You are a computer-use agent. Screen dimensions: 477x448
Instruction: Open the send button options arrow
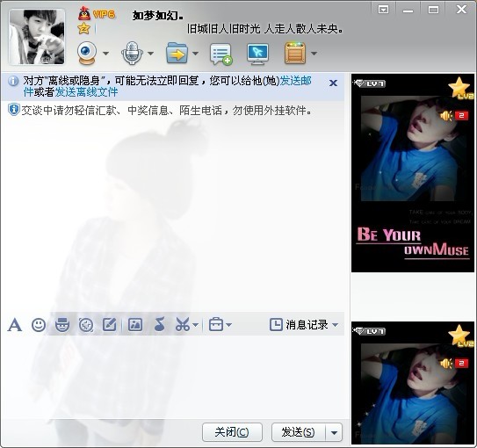(334, 432)
